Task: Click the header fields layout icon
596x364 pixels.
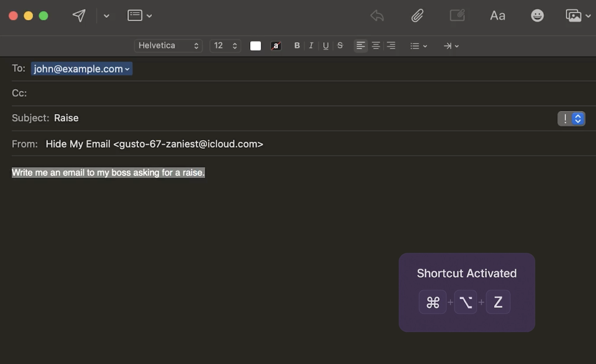Action: 135,16
